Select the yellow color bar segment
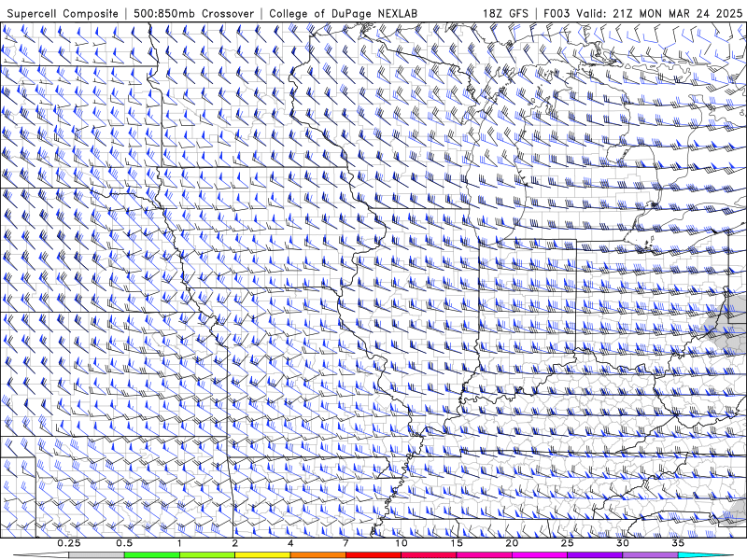This screenshot has height=560, width=747. 262,555
